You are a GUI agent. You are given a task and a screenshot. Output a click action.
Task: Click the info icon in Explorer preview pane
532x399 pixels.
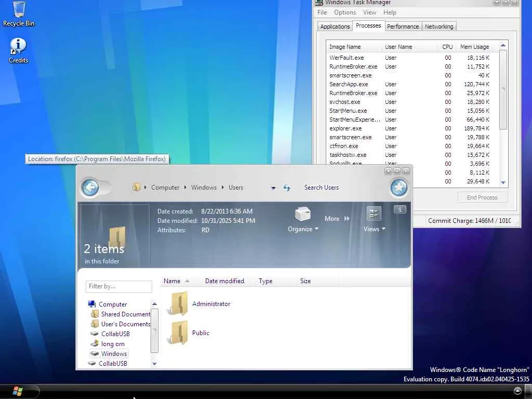[400, 210]
